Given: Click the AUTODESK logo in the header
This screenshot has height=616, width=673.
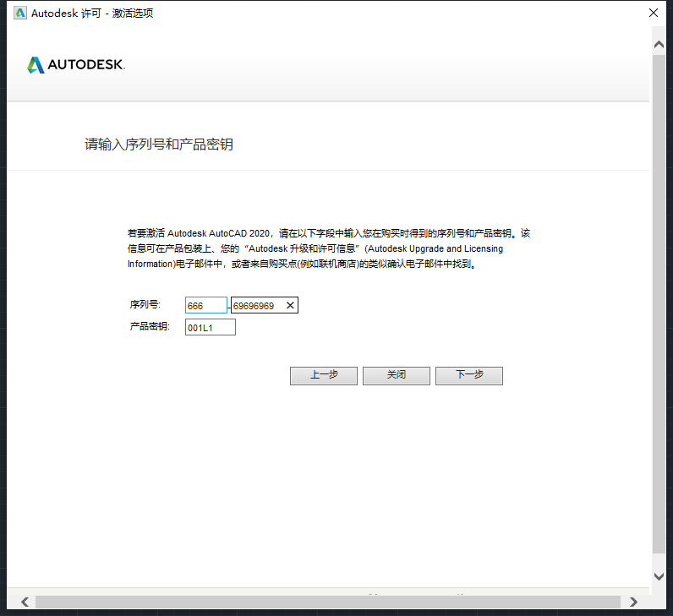Looking at the screenshot, I should [x=76, y=65].
